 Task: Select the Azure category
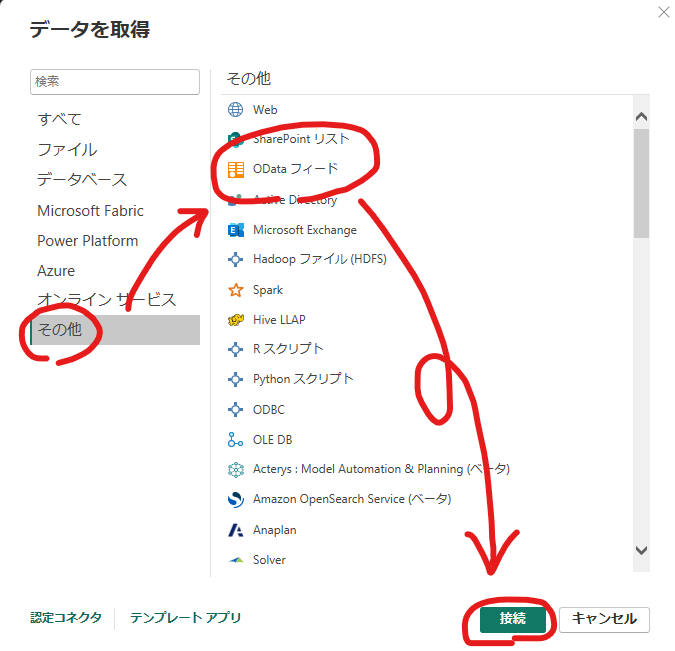[56, 271]
